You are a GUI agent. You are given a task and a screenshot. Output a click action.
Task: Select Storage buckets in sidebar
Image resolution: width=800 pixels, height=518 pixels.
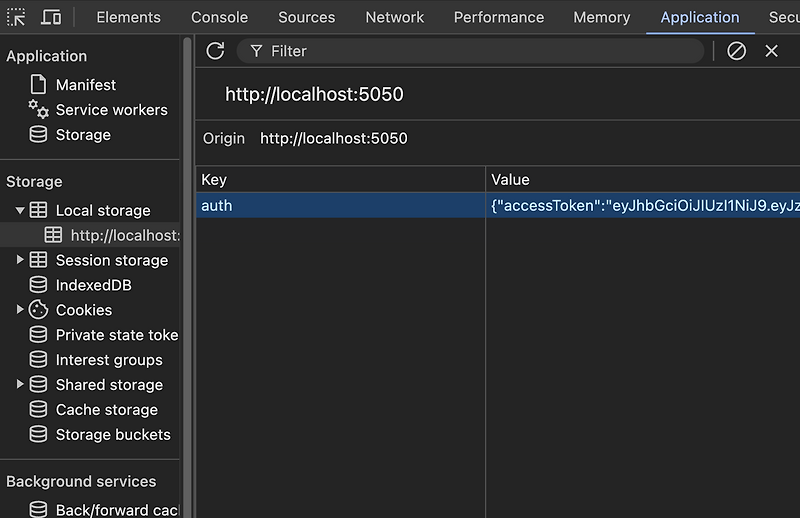pyautogui.click(x=113, y=435)
